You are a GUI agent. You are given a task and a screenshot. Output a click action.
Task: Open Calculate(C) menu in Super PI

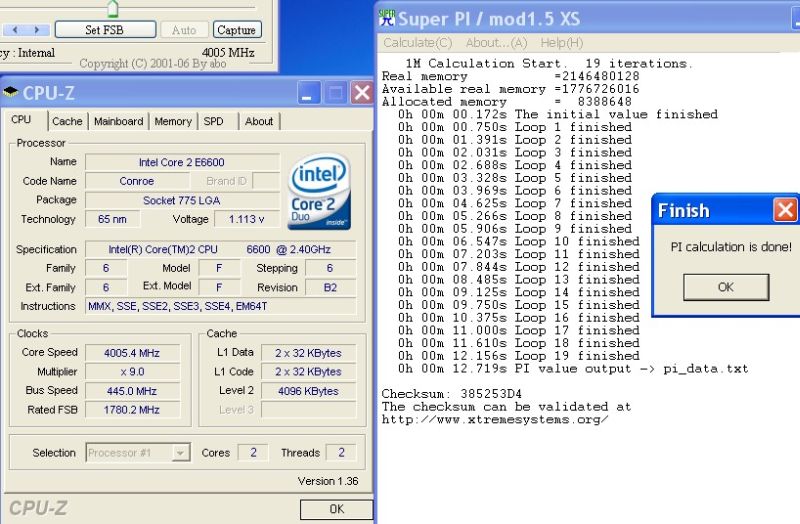418,43
